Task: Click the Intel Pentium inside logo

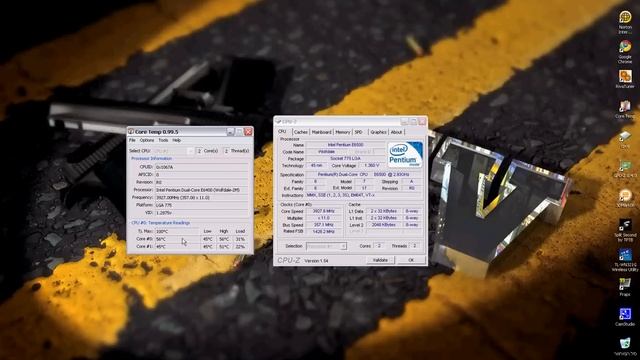Action: pyautogui.click(x=404, y=154)
